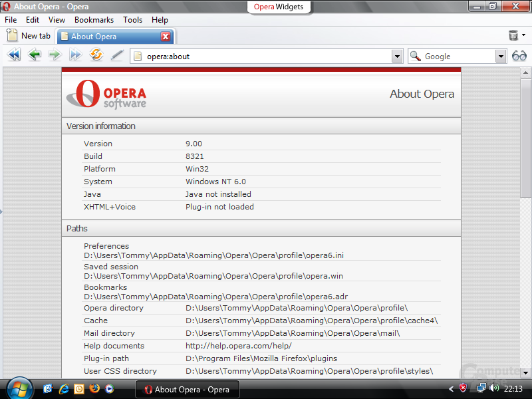Click the Java not installed text

(218, 194)
